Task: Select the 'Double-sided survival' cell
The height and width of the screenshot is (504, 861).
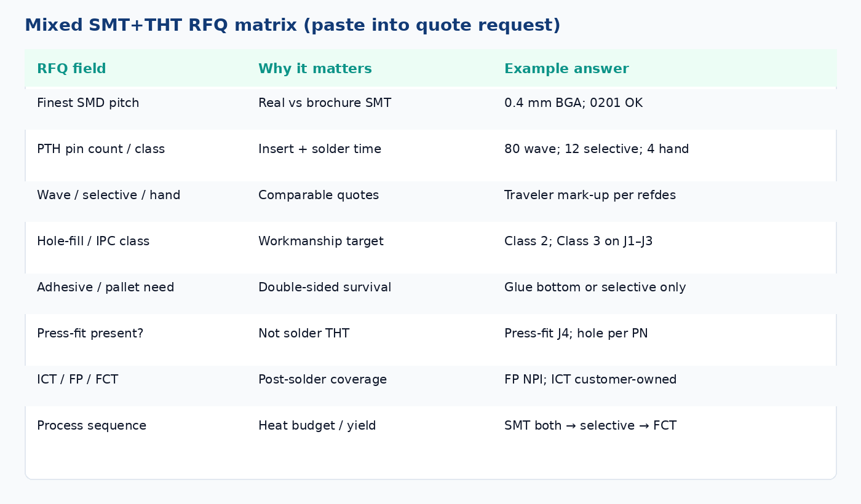Action: point(325,288)
